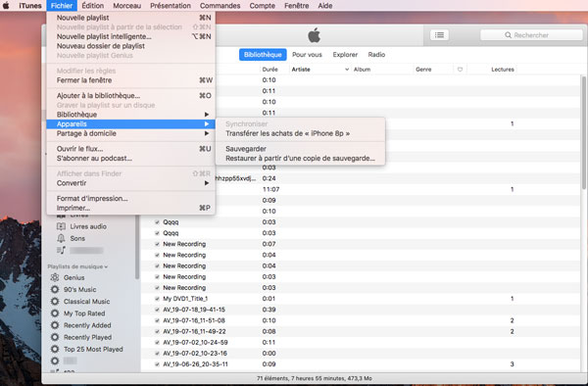Toggle checkbox for AV_19-07-16_11-51-08
This screenshot has width=588, height=386.
point(157,320)
